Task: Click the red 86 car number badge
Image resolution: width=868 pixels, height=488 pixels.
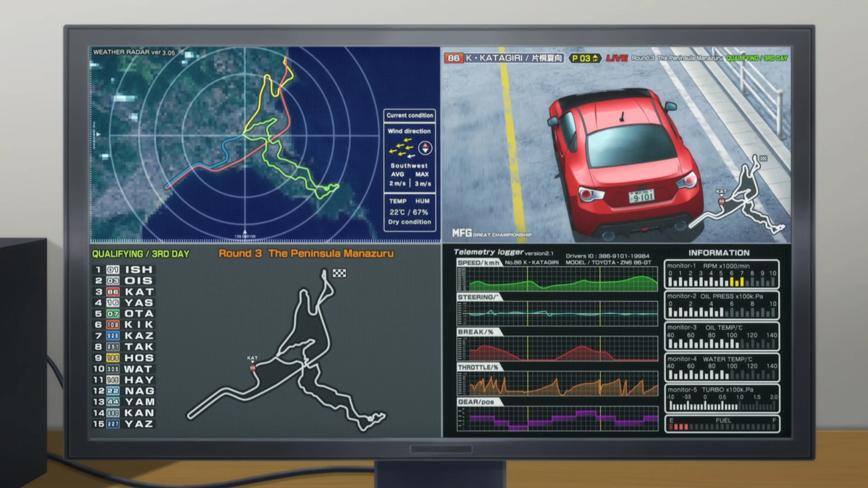Action: pos(453,58)
